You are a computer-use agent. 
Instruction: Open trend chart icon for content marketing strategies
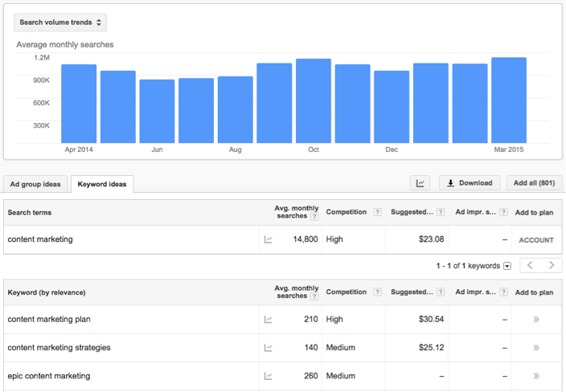coord(269,348)
